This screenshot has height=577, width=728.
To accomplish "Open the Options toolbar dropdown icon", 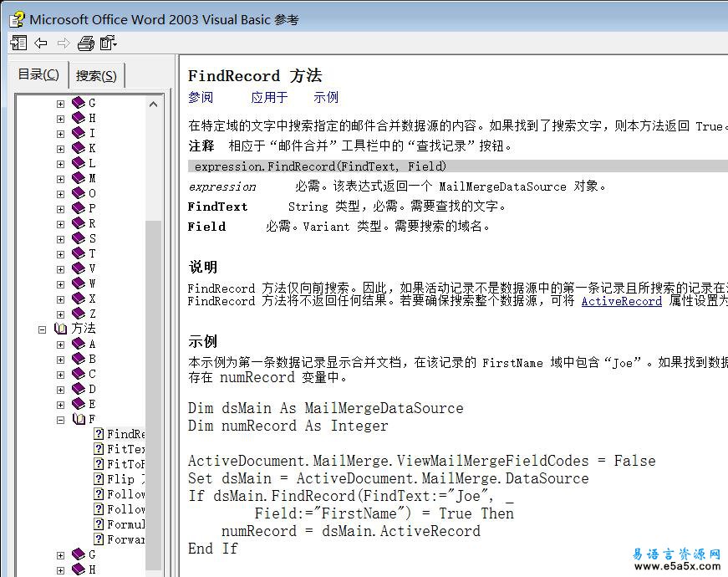I will [x=109, y=43].
